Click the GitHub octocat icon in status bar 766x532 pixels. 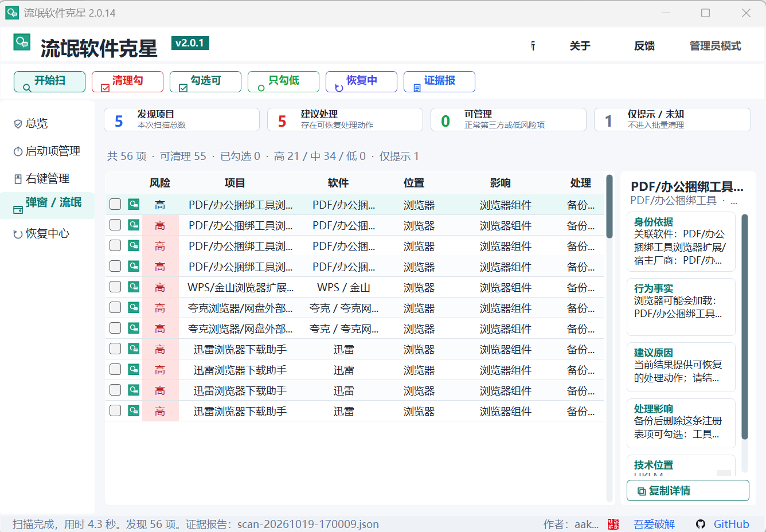click(x=701, y=524)
